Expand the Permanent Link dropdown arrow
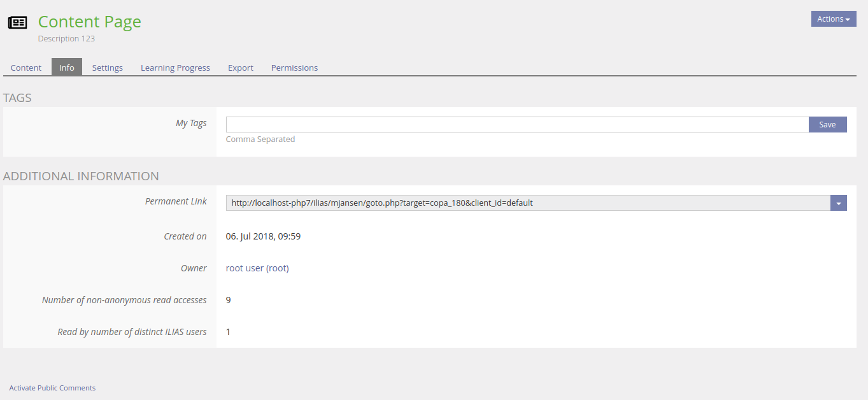The height and width of the screenshot is (400, 868). pyautogui.click(x=838, y=203)
